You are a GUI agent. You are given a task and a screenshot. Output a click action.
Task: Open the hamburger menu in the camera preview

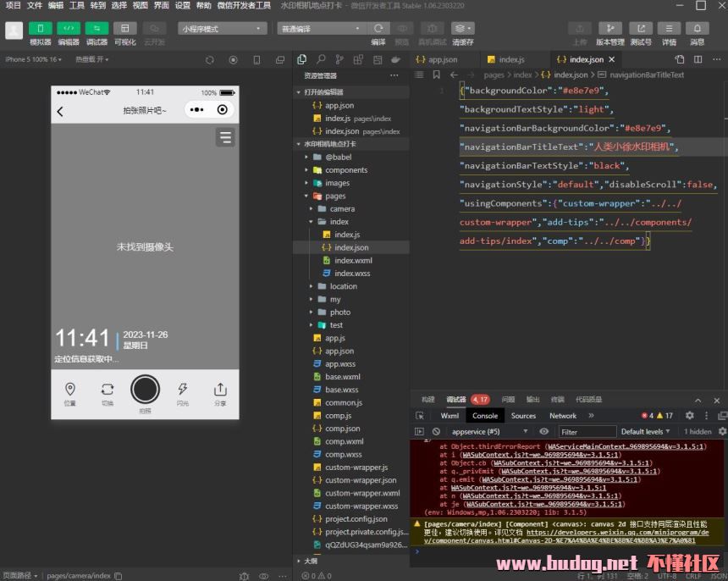click(x=225, y=137)
